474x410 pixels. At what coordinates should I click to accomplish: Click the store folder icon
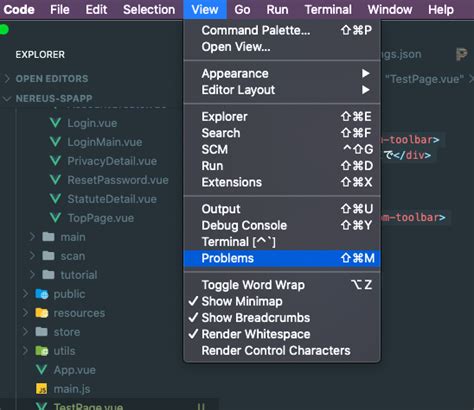42,332
